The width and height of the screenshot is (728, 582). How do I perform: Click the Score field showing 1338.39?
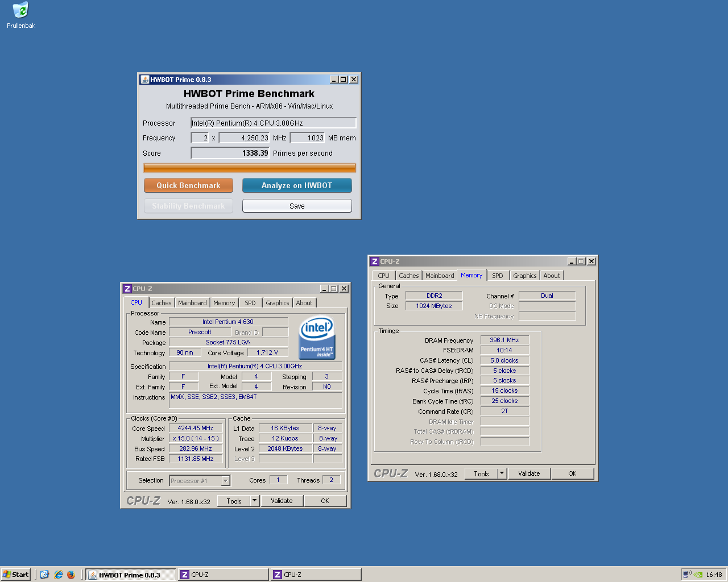coord(230,153)
